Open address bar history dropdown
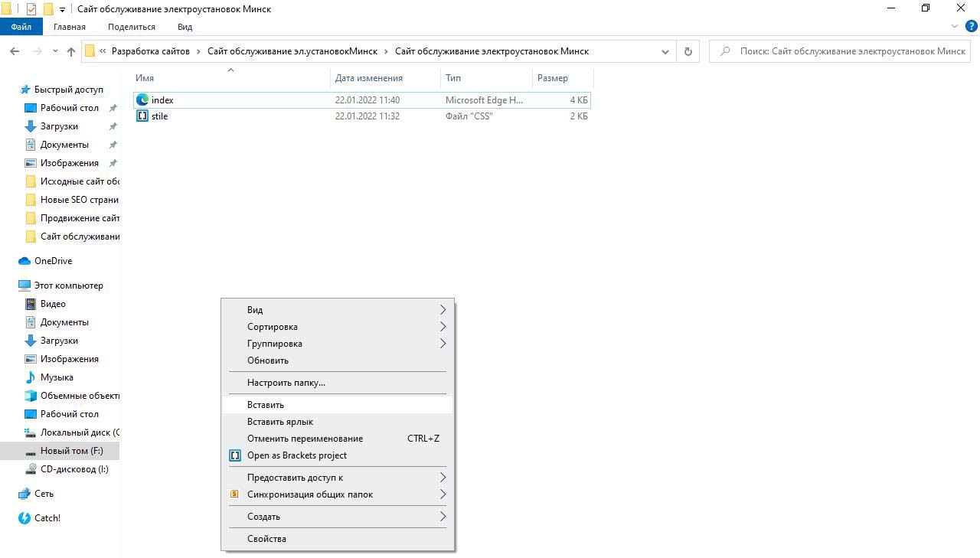The height and width of the screenshot is (558, 980). coord(665,51)
